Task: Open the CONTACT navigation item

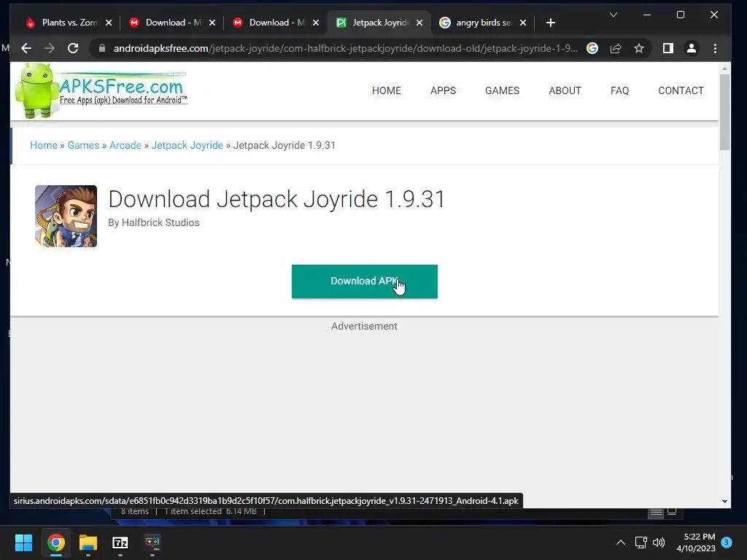Action: click(x=681, y=90)
